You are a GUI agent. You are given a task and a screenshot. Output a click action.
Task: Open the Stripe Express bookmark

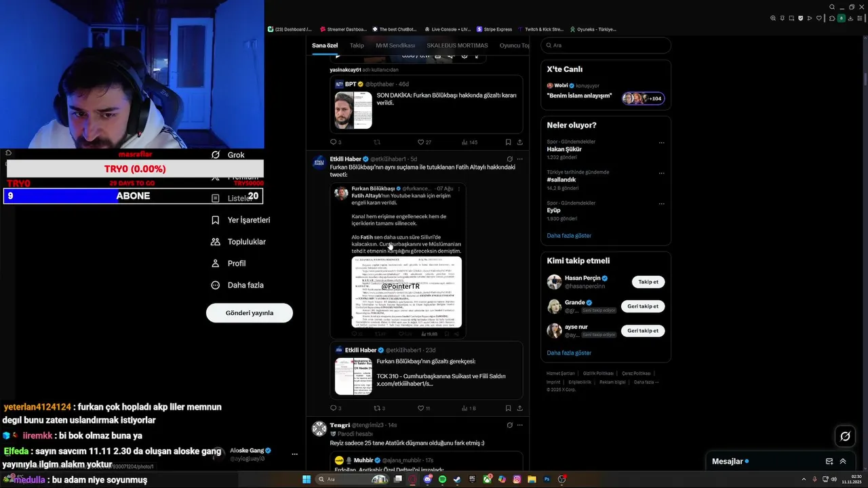(x=494, y=29)
